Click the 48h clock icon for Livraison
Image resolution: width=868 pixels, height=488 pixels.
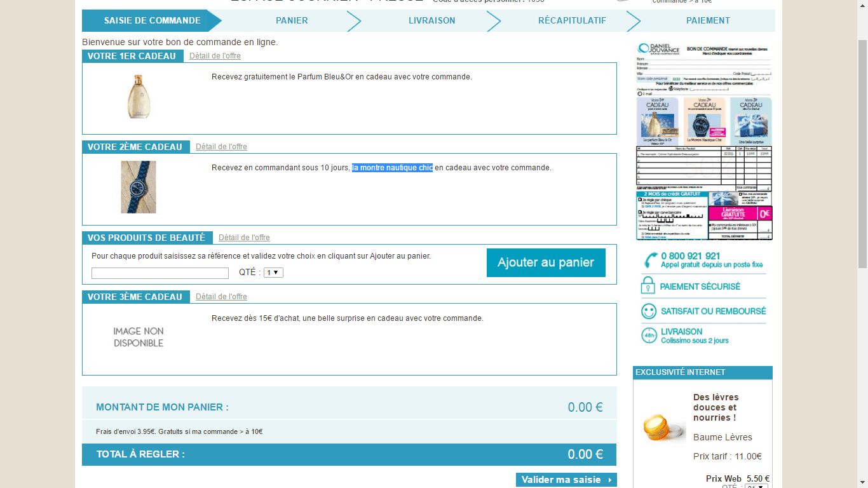click(x=649, y=335)
